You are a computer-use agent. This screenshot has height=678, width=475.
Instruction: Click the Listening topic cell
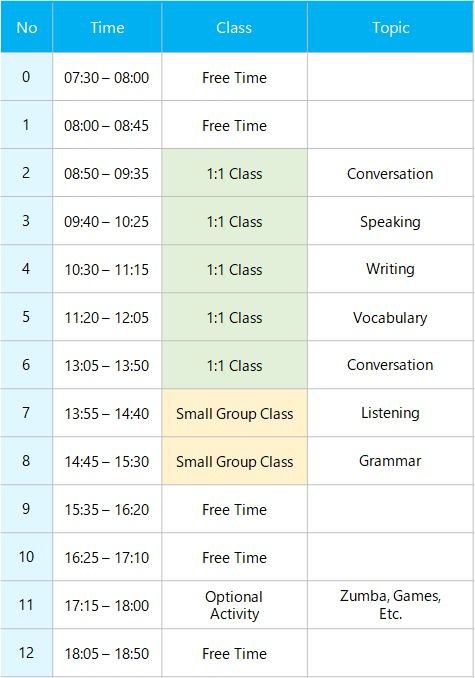pyautogui.click(x=390, y=413)
